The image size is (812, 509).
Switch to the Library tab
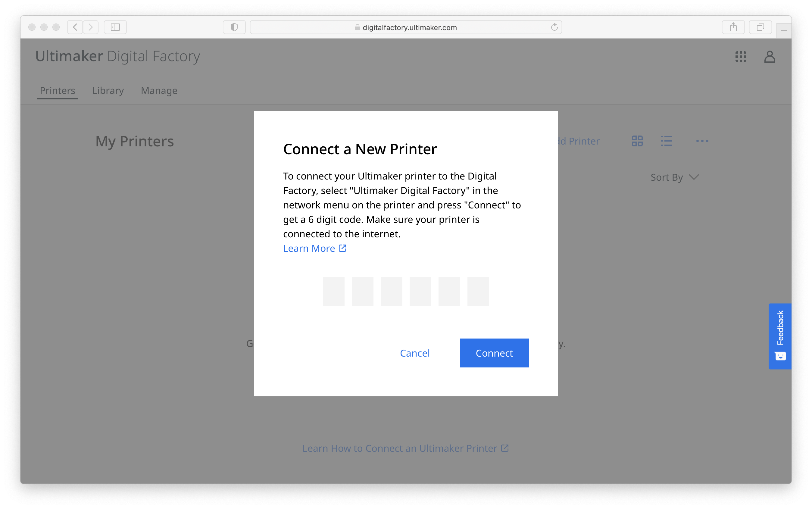click(108, 91)
